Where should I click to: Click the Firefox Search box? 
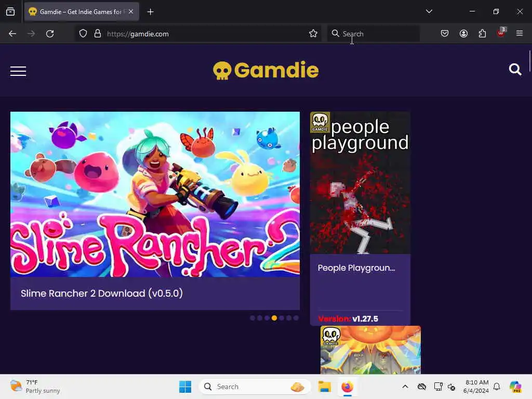[x=373, y=34]
